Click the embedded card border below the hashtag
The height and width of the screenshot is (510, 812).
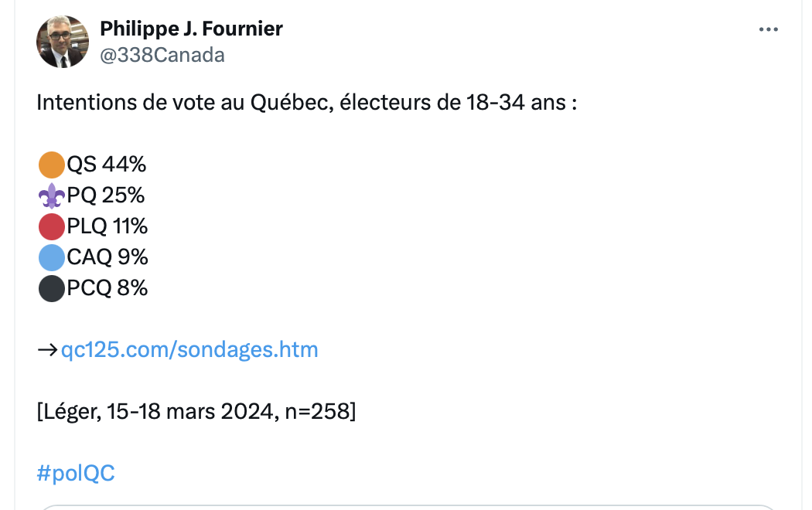click(x=408, y=507)
